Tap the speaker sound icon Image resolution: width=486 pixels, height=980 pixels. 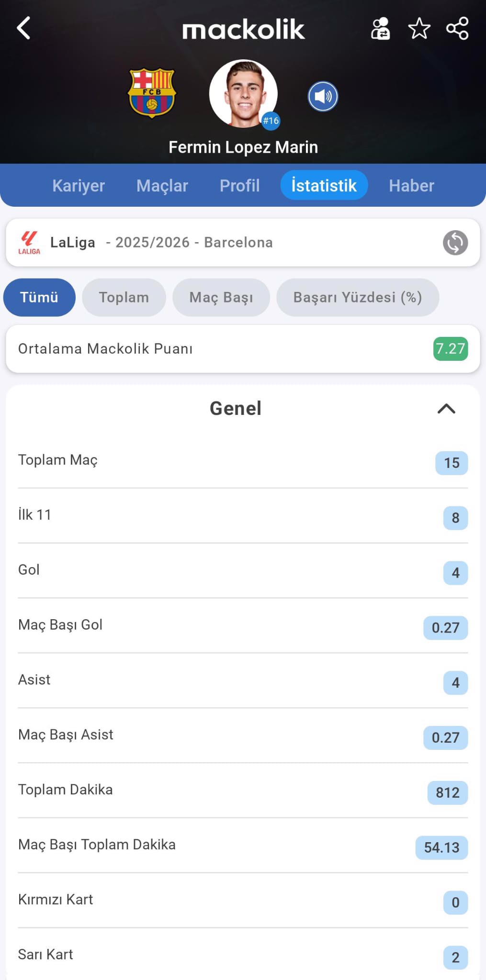coord(323,96)
